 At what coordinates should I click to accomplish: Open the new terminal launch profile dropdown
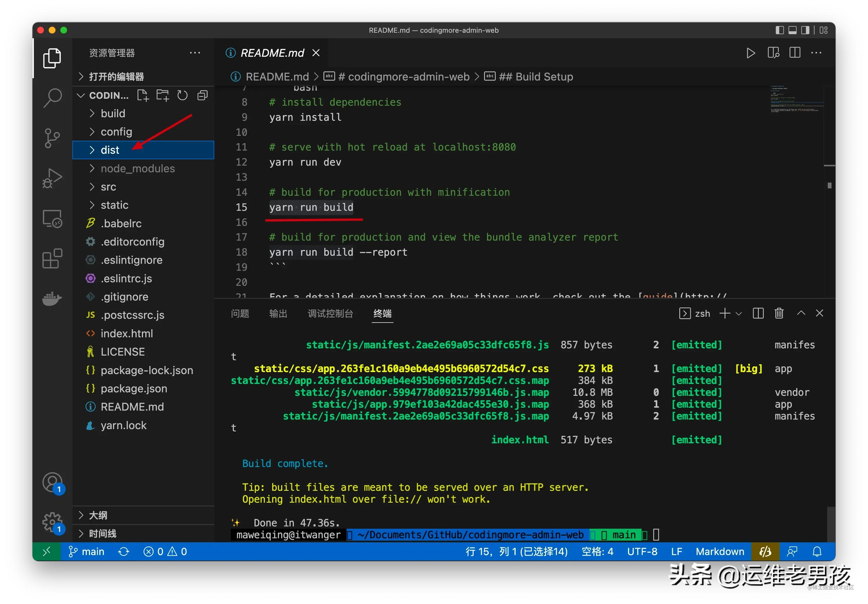click(x=739, y=314)
